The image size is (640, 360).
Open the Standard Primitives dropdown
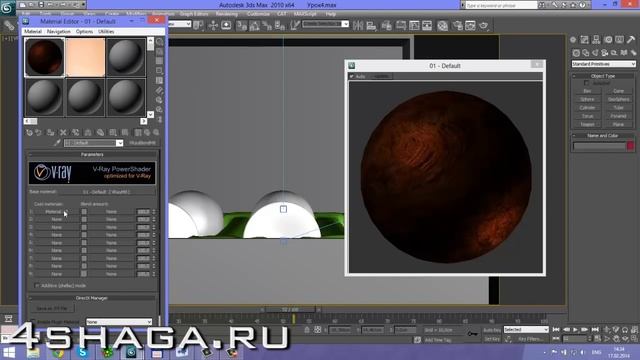(x=603, y=64)
